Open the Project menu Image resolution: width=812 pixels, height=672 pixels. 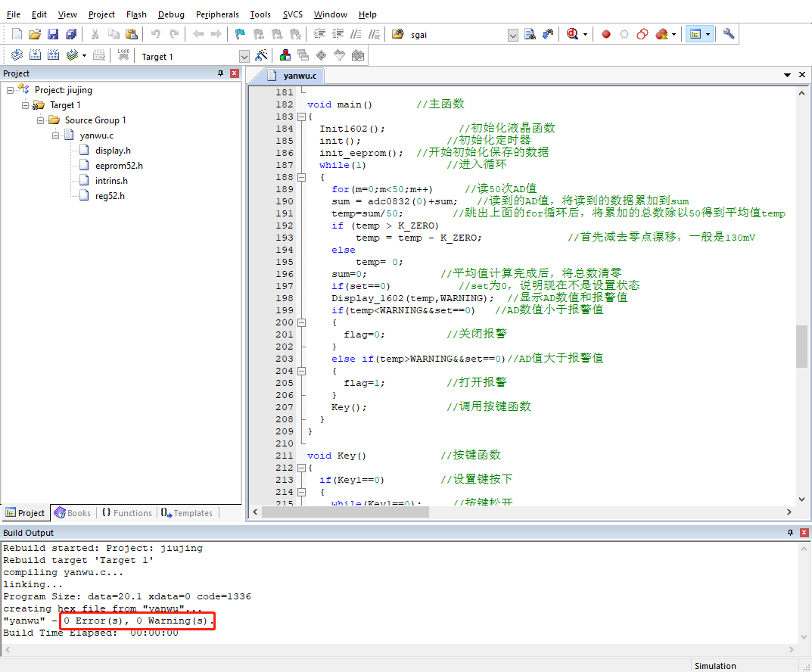(101, 14)
